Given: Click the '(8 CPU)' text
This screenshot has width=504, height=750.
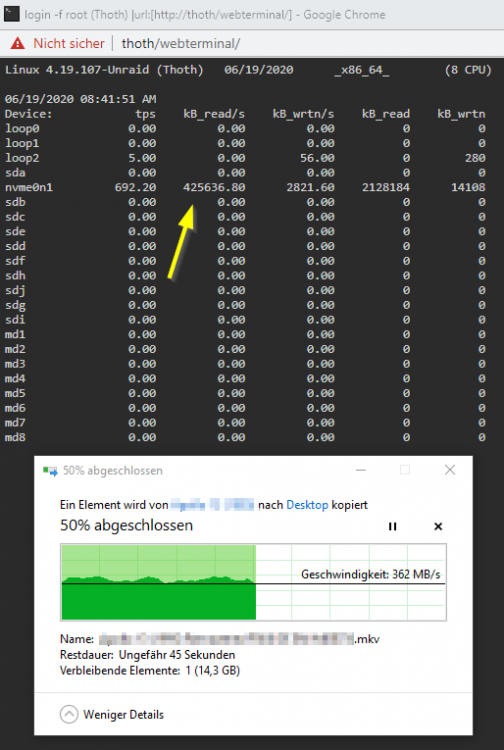Looking at the screenshot, I should pyautogui.click(x=468, y=70).
